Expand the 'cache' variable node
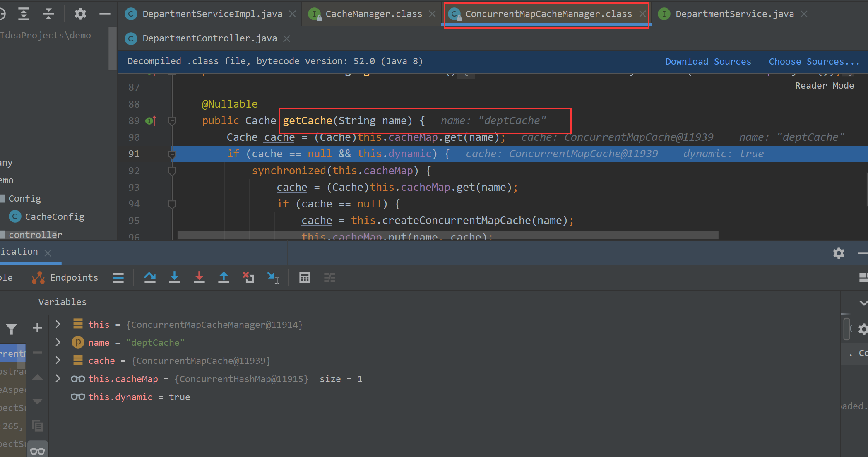Screen dimensions: 868x457 (58, 360)
